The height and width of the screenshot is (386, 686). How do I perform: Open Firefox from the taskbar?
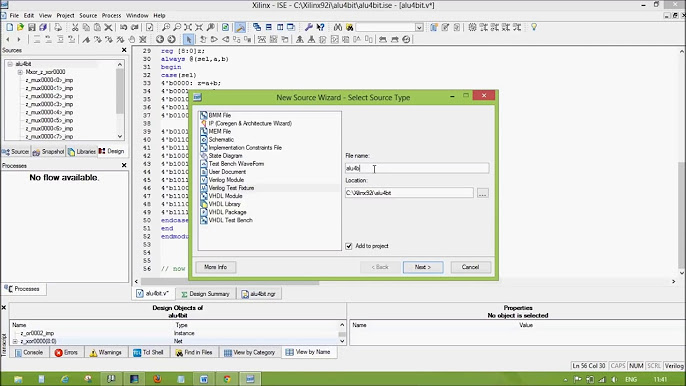pos(158,379)
